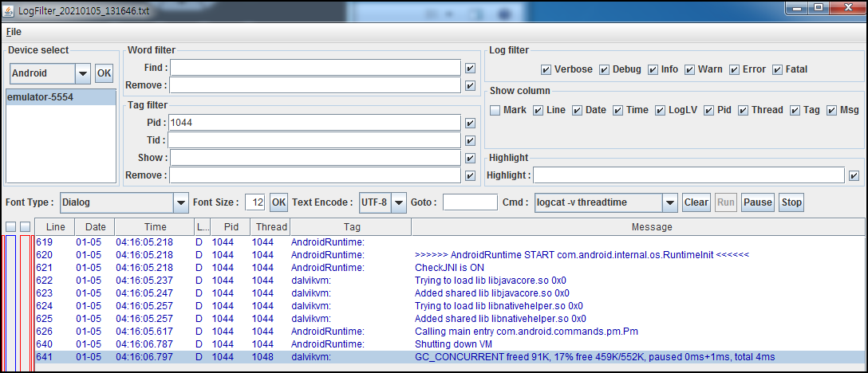Click the Tag column header
This screenshot has width=868, height=373.
coord(352,227)
